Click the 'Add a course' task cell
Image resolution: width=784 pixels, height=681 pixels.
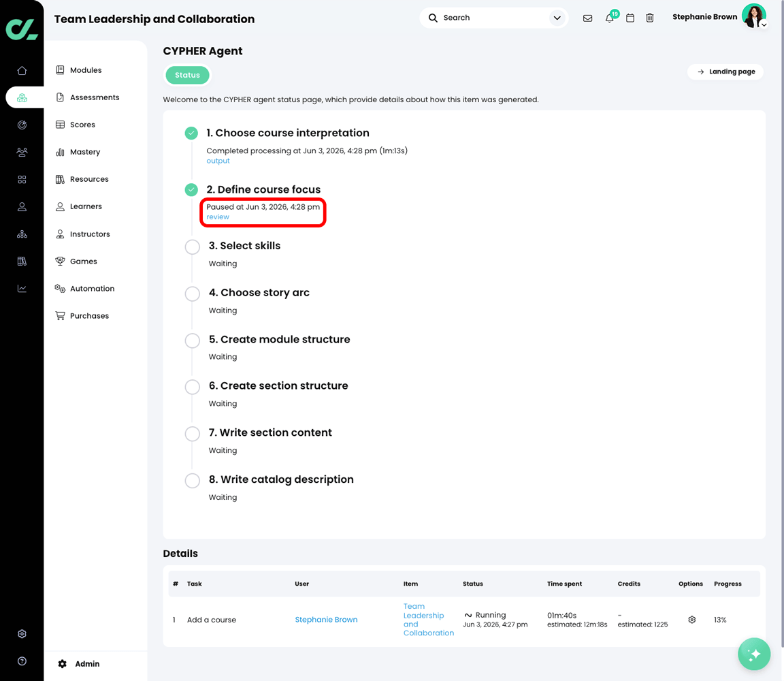pos(212,620)
